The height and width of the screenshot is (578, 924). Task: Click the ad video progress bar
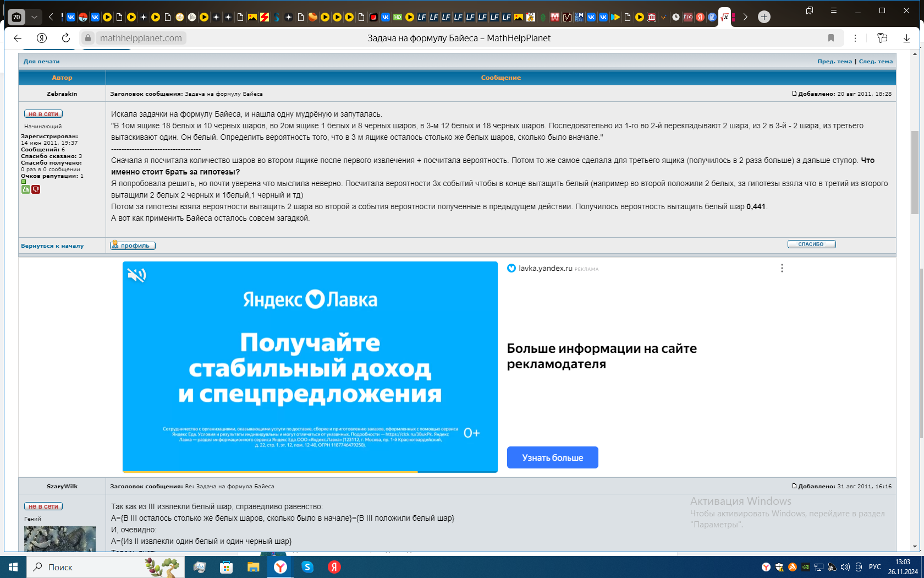coord(310,472)
